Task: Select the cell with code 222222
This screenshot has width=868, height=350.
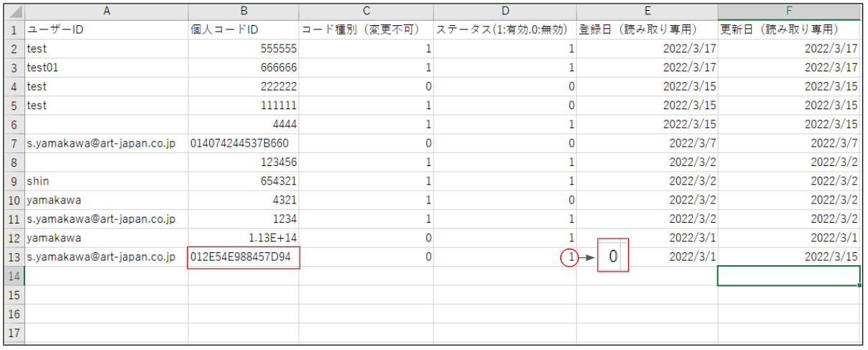Action: 244,86
